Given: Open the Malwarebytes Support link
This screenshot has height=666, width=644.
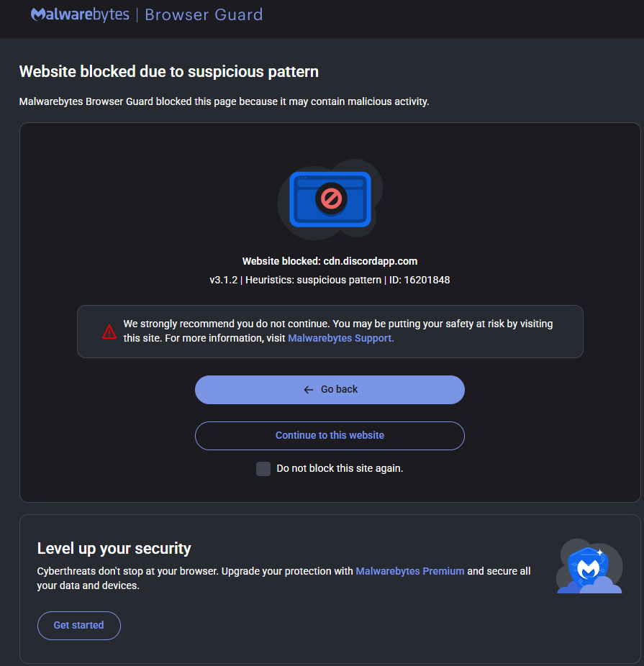Looking at the screenshot, I should [x=340, y=338].
